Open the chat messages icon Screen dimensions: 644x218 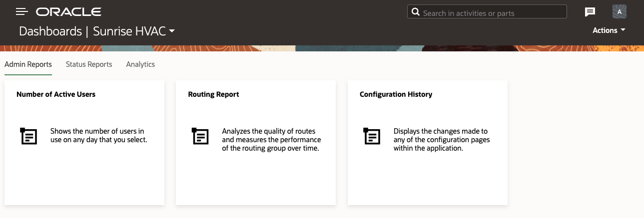click(590, 12)
